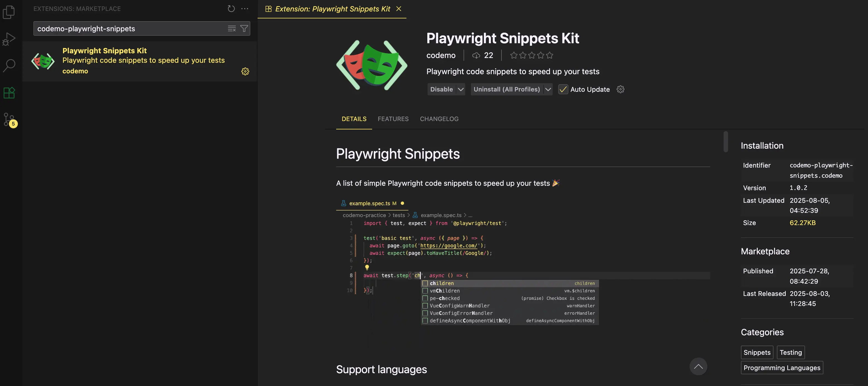
Task: Select the Playwright Snippets Kit list entry title
Action: [x=105, y=50]
